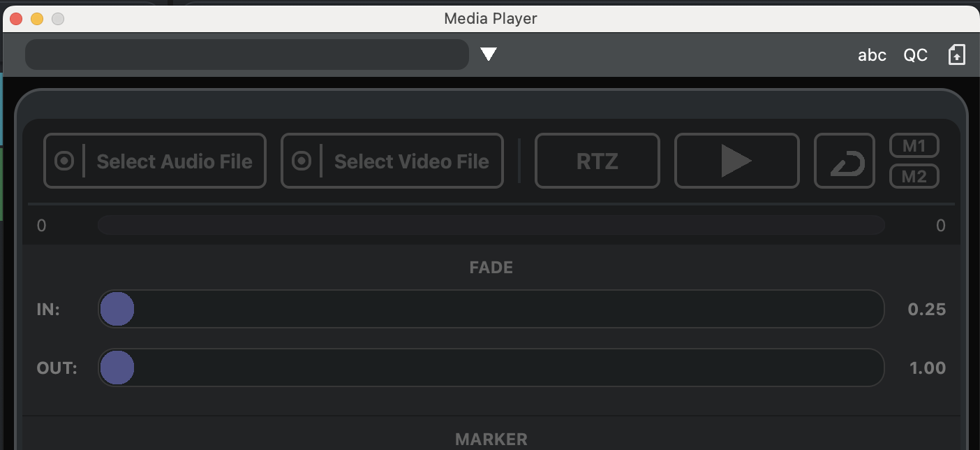This screenshot has width=980, height=450.
Task: Click the Fade OUT value 1.00
Action: click(927, 368)
